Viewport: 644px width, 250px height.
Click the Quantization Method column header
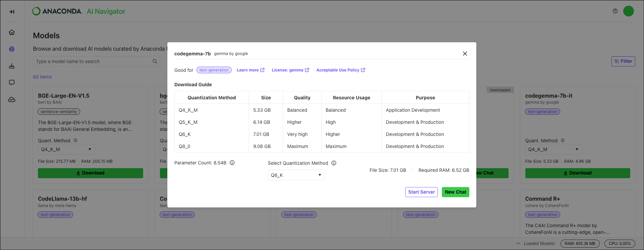(x=212, y=98)
